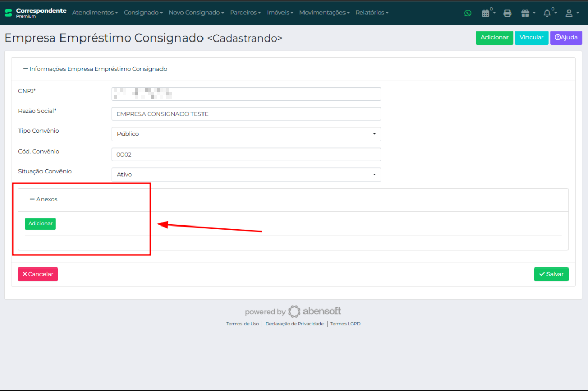Click the green Salvar button
This screenshot has width=588, height=391.
pyautogui.click(x=551, y=274)
